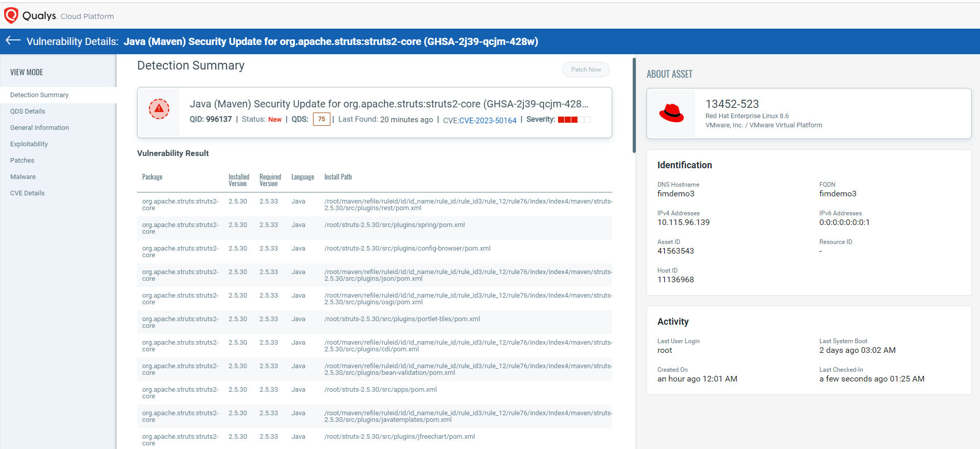980x449 pixels.
Task: Click the plugins/json/pom.xml install path
Action: pos(468,275)
